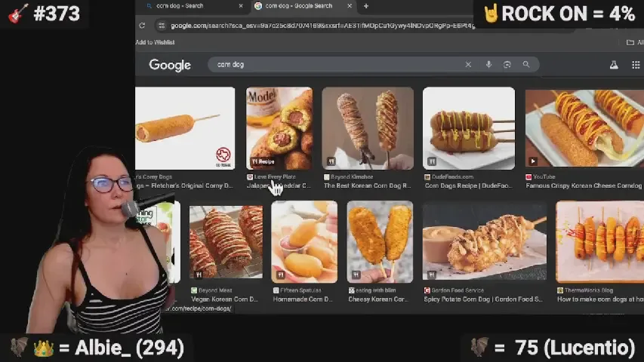View site information icon in address bar
This screenshot has width=644, height=362.
161,26
